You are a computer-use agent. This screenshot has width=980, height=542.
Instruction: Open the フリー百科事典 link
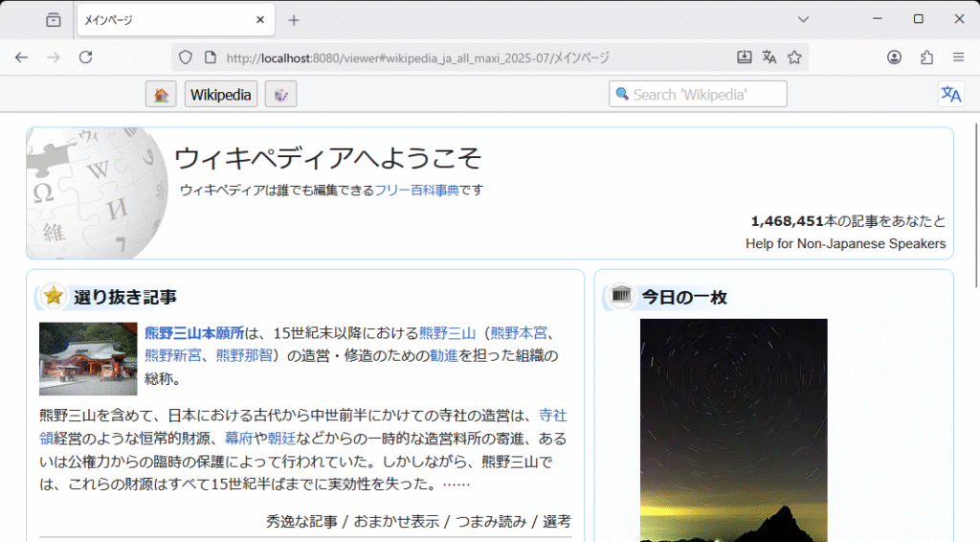point(416,190)
